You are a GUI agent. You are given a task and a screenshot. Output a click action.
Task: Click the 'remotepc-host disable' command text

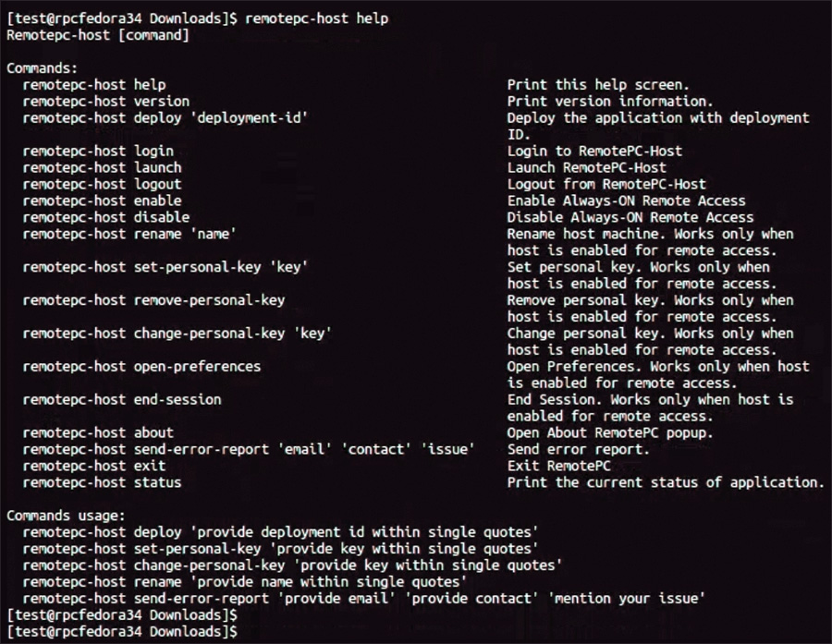pos(105,217)
